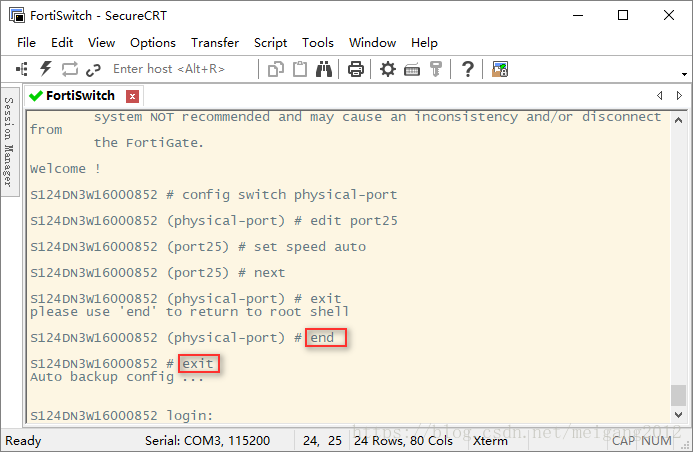The width and height of the screenshot is (693, 452).
Task: Click the 'config switch physical-port' command line
Action: click(213, 195)
